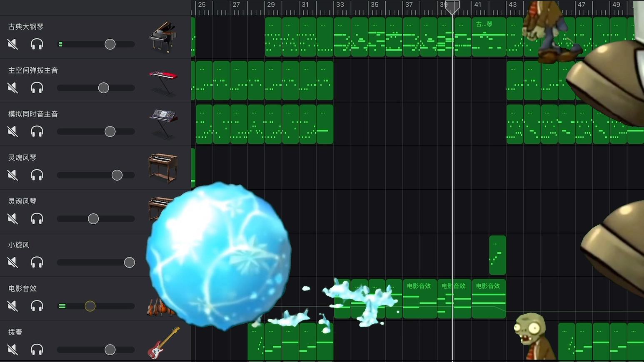Solo the 电影音效 track
The image size is (644, 362).
pos(37,306)
